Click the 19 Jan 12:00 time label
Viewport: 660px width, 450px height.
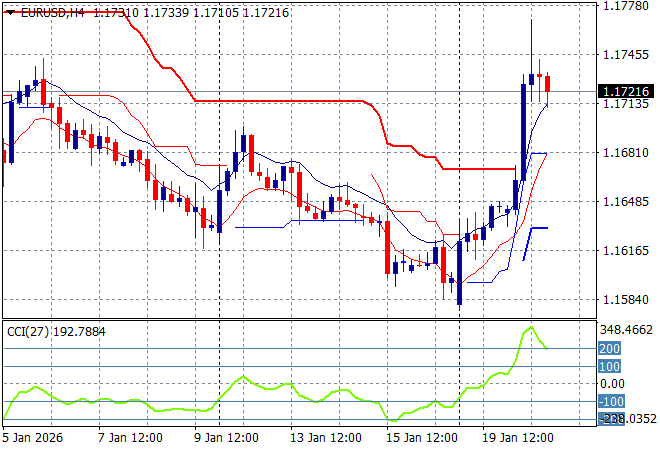(518, 438)
